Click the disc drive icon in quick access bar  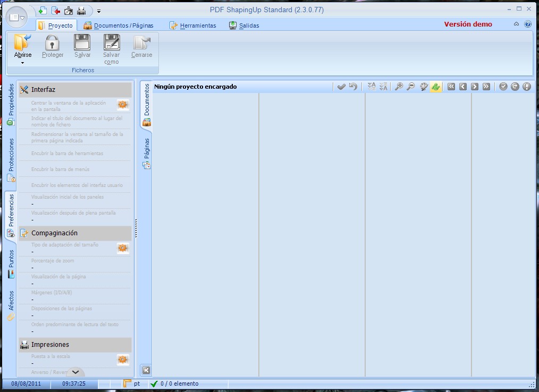point(69,11)
